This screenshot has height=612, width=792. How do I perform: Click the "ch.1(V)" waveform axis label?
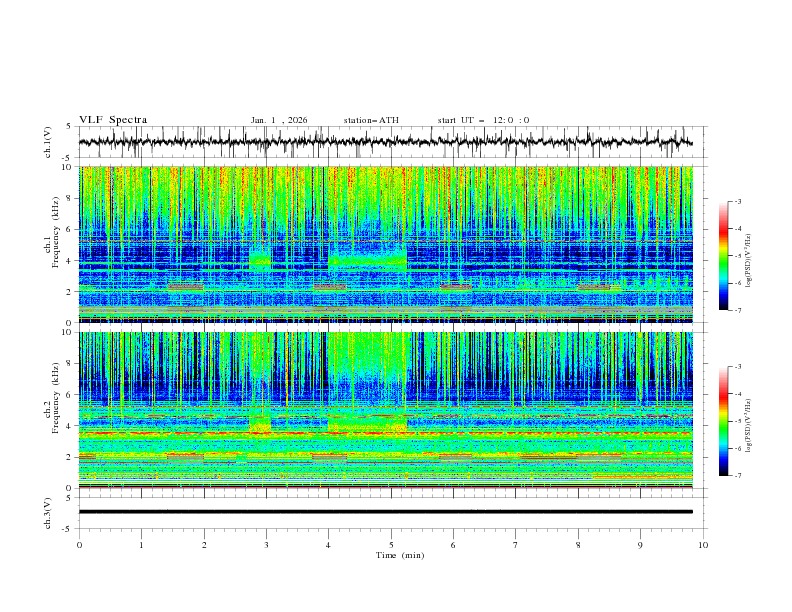point(48,142)
